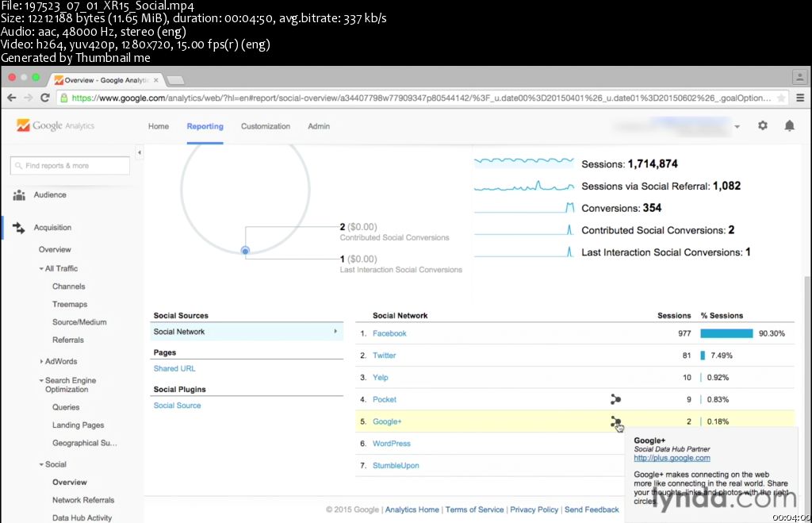Image resolution: width=812 pixels, height=523 pixels.
Task: Open the Pocket social network link
Action: pyautogui.click(x=385, y=400)
